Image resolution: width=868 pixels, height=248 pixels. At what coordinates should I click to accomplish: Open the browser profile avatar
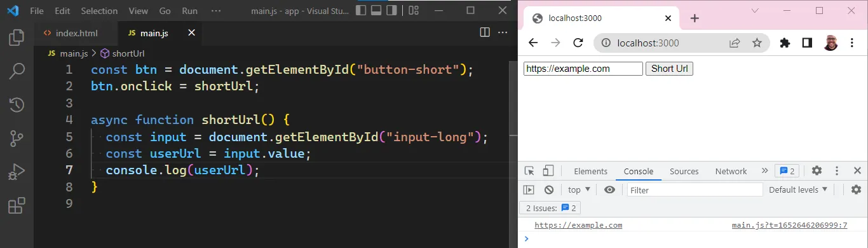point(830,43)
